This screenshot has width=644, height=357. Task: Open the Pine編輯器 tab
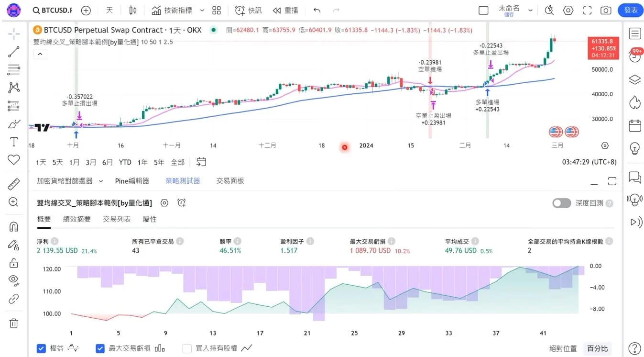click(x=132, y=181)
